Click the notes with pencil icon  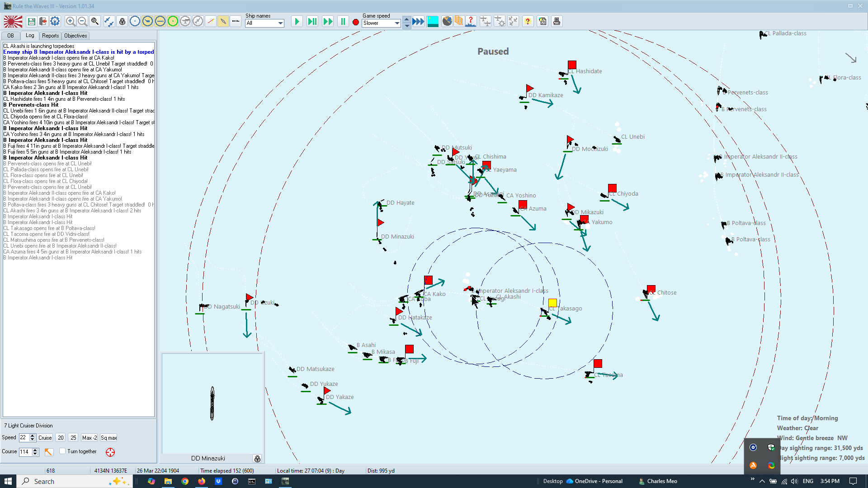pos(543,21)
